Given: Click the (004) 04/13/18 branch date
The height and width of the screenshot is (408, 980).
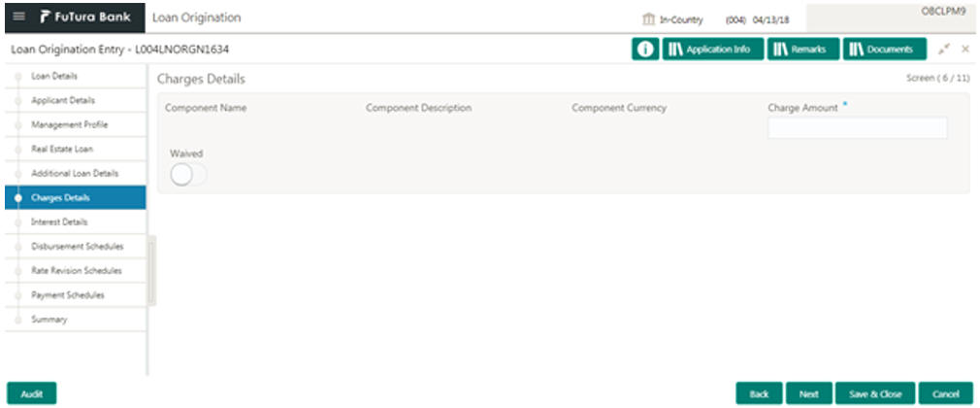Looking at the screenshot, I should tap(757, 20).
